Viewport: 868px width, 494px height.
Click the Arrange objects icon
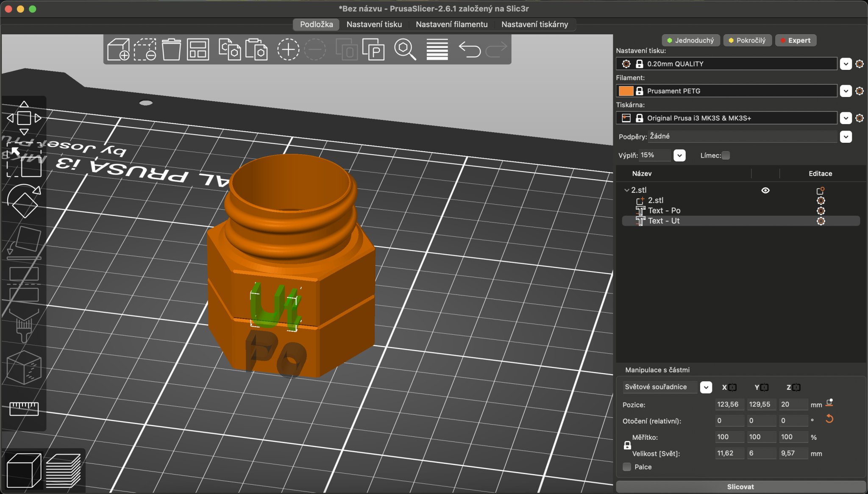pyautogui.click(x=198, y=50)
